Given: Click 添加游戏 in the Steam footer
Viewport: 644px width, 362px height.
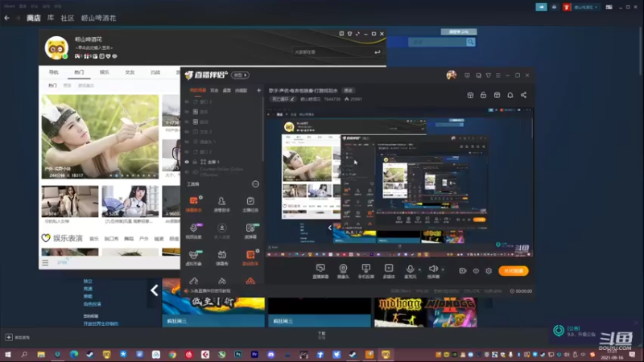Looking at the screenshot, I should 18,337.
